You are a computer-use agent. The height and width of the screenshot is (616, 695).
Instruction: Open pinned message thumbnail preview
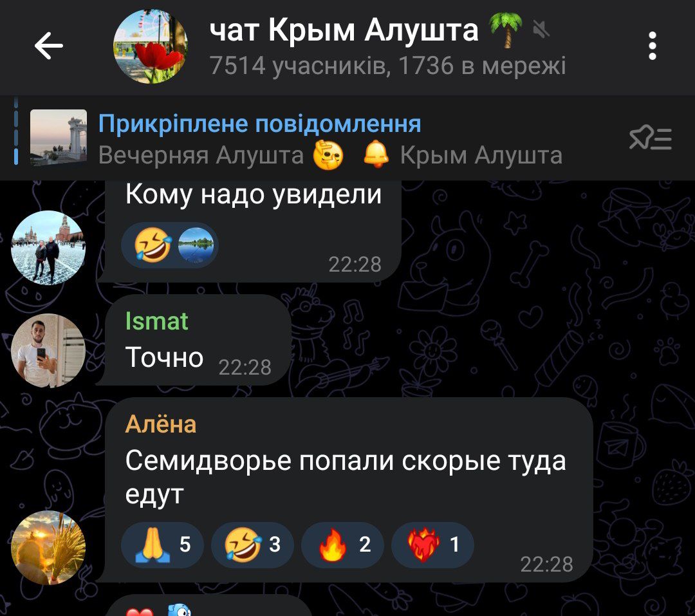pyautogui.click(x=59, y=138)
